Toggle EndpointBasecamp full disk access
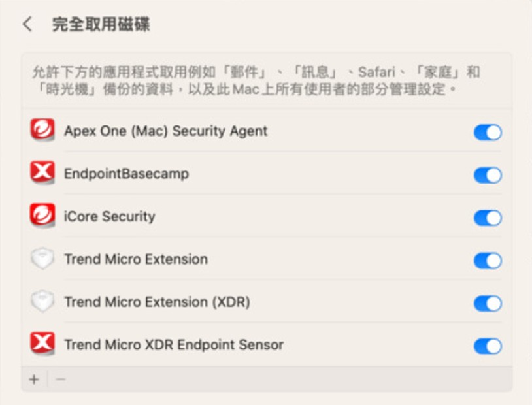 tap(488, 175)
